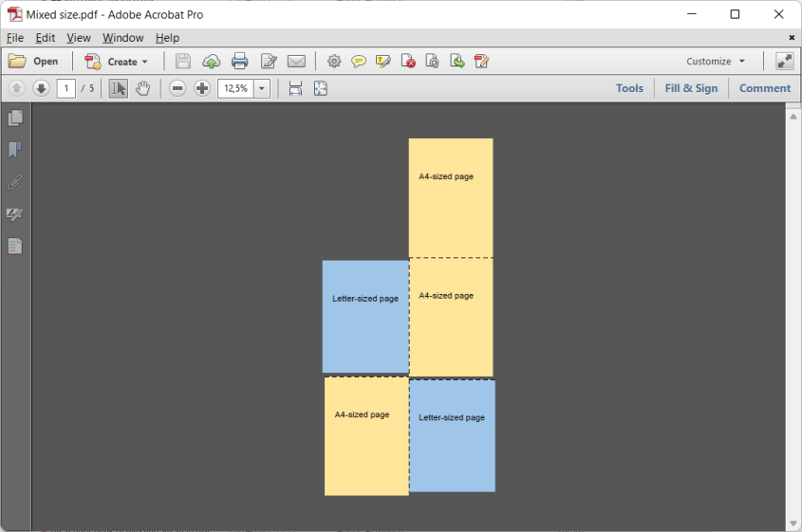The image size is (802, 532).
Task: Go to the next page
Action: click(x=41, y=88)
